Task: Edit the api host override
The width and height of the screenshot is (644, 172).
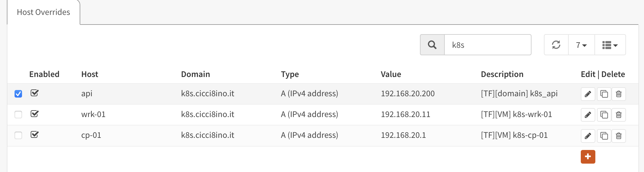Action: click(588, 94)
